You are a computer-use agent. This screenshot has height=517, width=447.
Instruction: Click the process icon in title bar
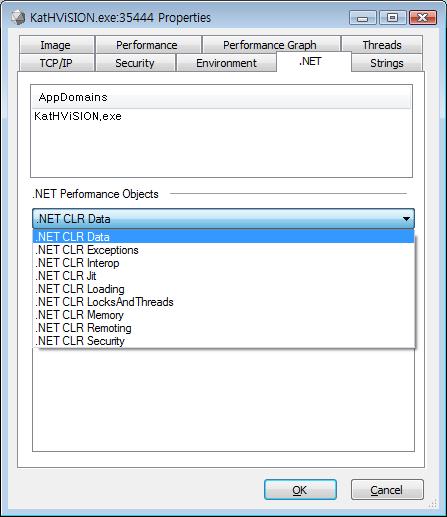[x=17, y=17]
